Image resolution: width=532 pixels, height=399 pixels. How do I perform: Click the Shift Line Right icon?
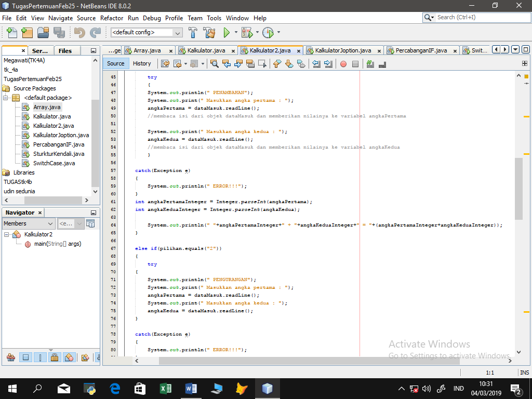click(x=328, y=63)
